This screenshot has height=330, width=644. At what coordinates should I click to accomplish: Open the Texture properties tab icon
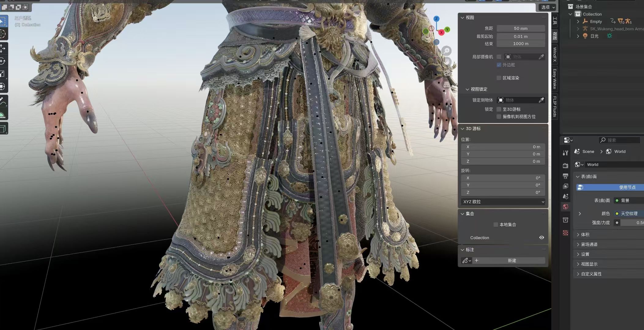(565, 233)
